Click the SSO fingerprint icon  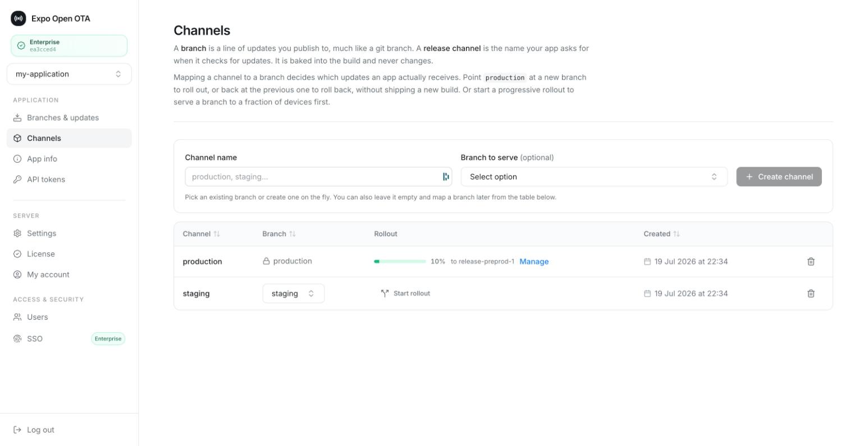click(17, 339)
